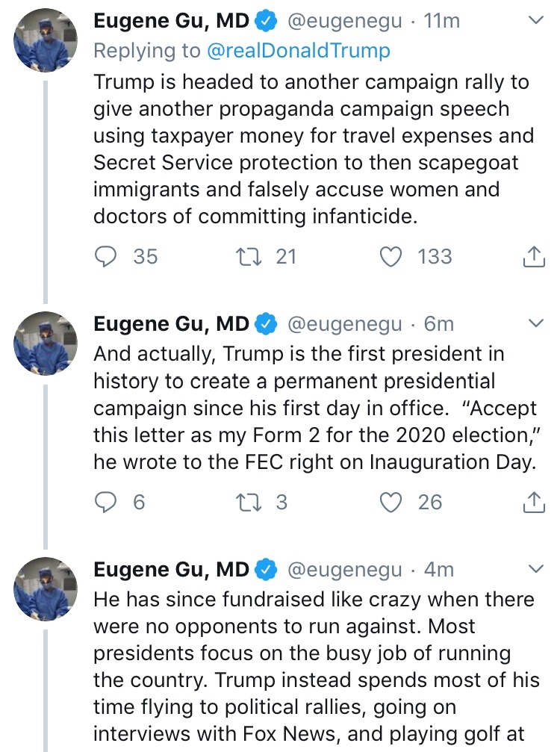Expand the 6m tweet's dropdown arrow
Screen dimensions: 560x752
(x=536, y=323)
